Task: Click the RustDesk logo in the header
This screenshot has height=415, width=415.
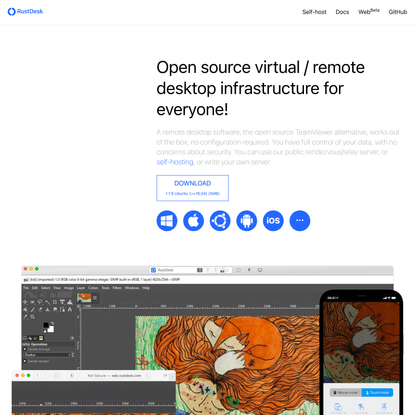Action: click(25, 12)
